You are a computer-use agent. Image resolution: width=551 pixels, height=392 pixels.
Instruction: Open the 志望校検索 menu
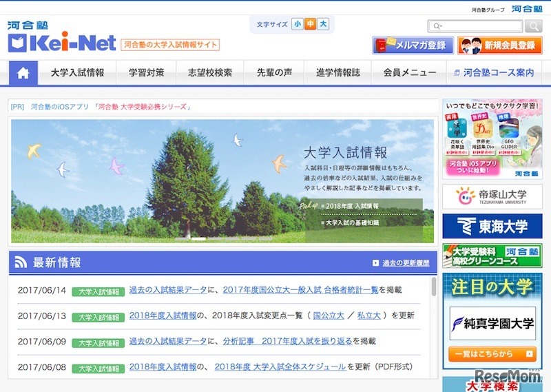(210, 73)
